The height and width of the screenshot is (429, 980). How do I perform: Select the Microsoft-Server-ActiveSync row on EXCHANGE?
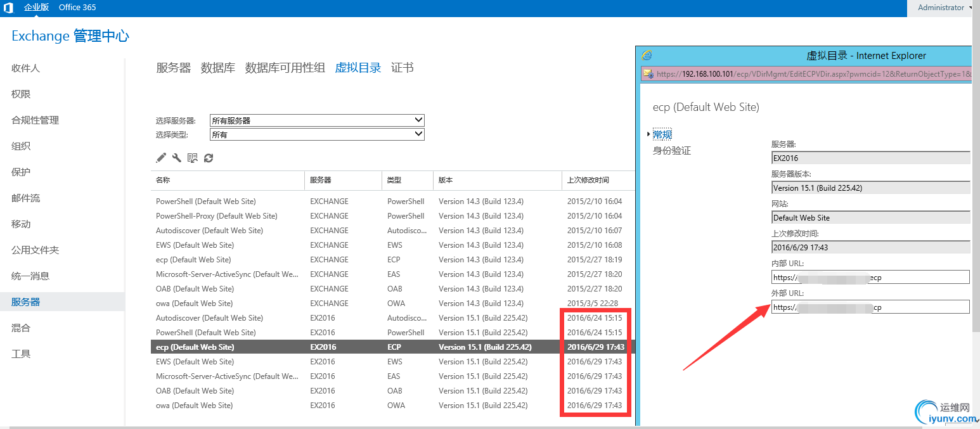[393, 274]
